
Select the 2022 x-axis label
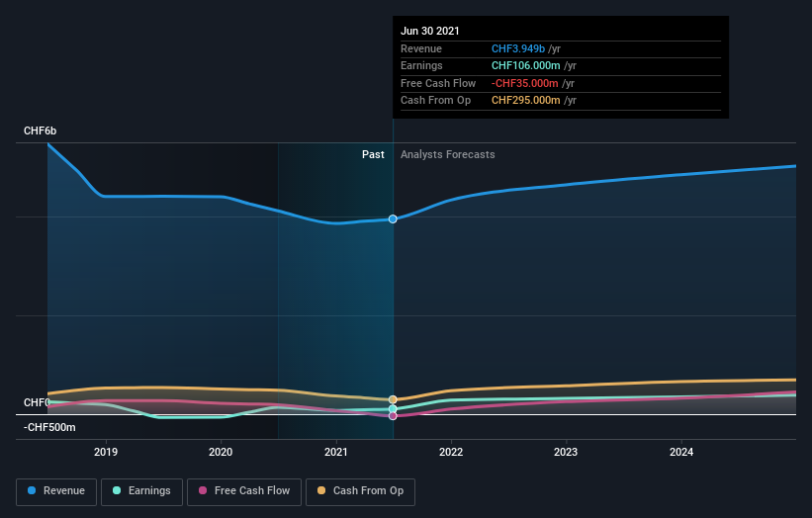click(x=451, y=452)
